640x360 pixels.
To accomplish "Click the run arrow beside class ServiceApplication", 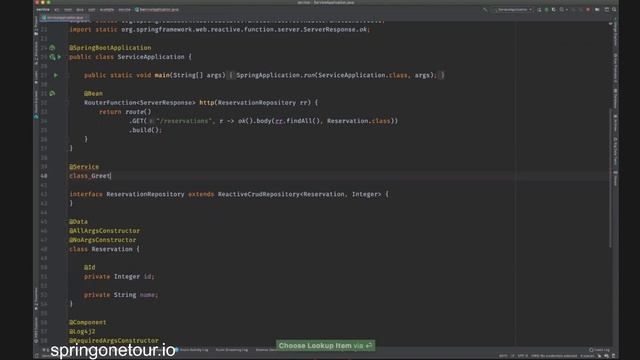I will [59, 57].
